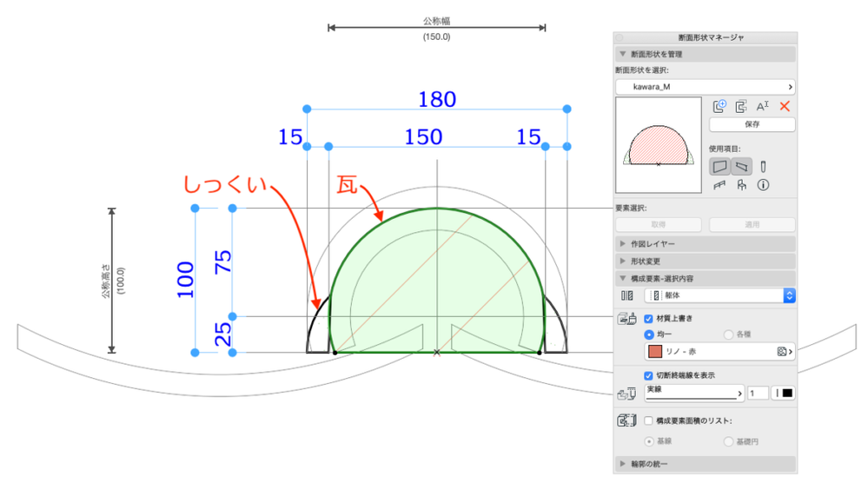The width and height of the screenshot is (868, 490).
Task: Click the panel title 断面形状マネージャ
Action: tap(711, 37)
